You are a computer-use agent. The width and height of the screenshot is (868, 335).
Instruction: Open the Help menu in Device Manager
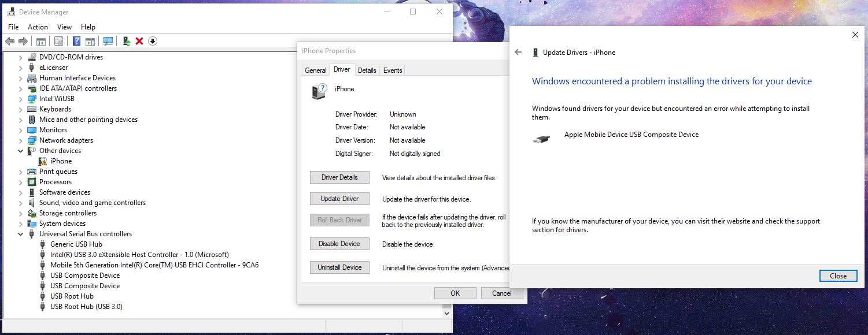[88, 27]
